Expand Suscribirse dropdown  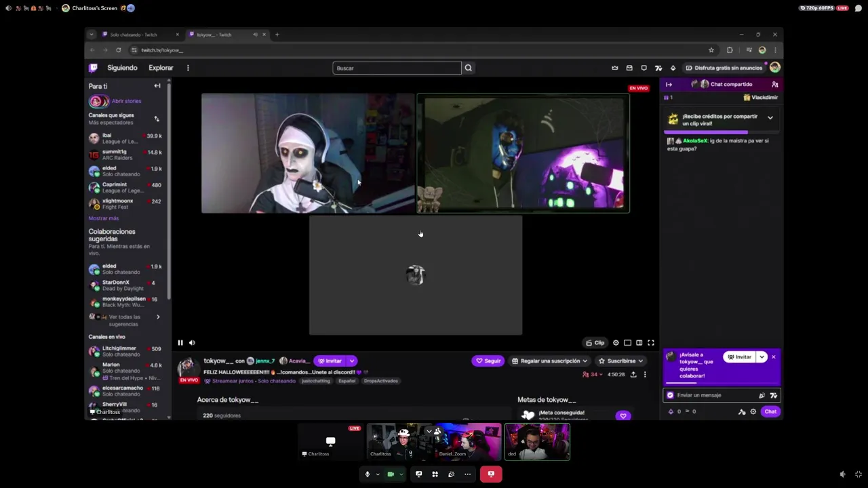[620, 361]
